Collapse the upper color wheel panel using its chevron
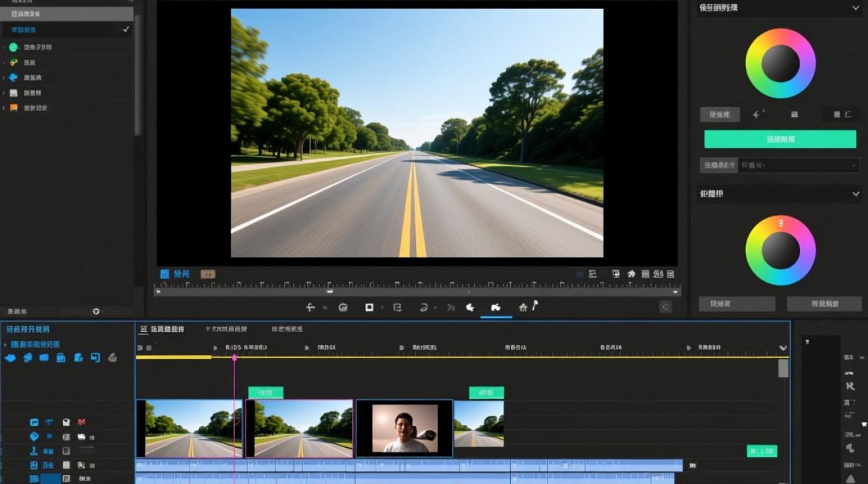The image size is (868, 484). (x=856, y=8)
